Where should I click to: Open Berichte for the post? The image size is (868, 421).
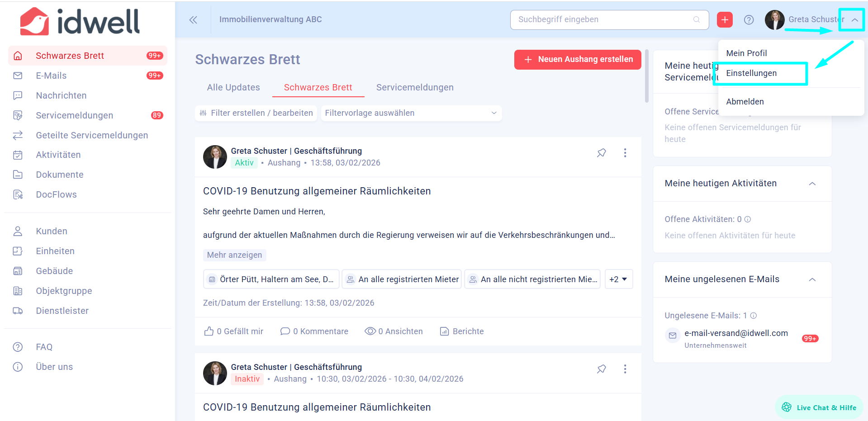point(462,331)
